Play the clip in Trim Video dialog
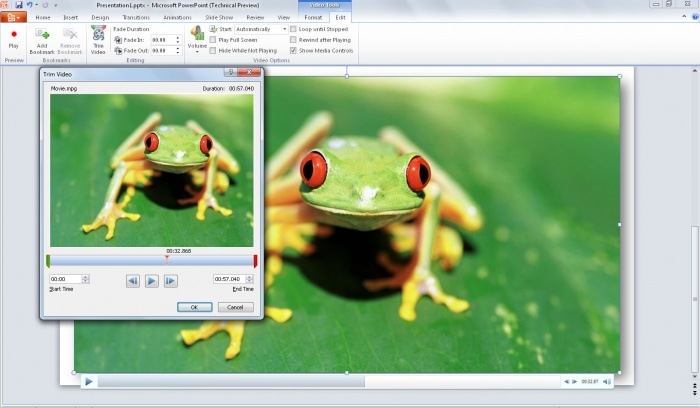 tap(151, 281)
